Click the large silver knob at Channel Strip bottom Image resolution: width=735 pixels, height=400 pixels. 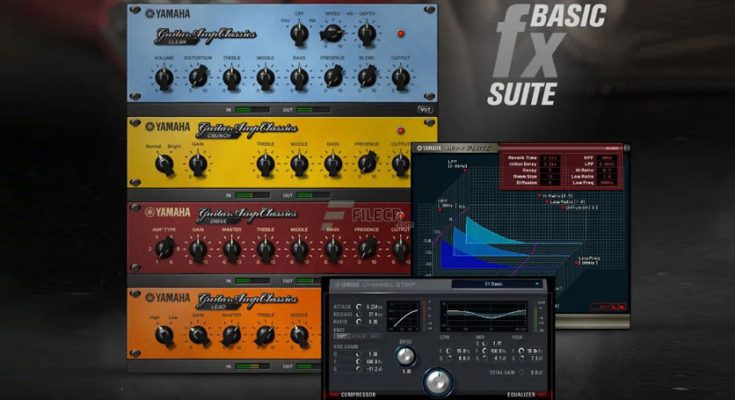click(x=437, y=382)
